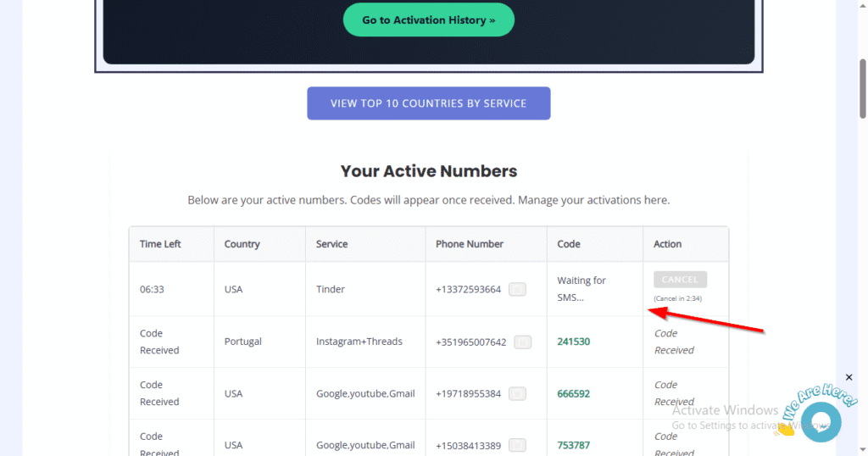Copy the Tinder phone number +13372593664
Screen dimensions: 868x456
pyautogui.click(x=517, y=289)
